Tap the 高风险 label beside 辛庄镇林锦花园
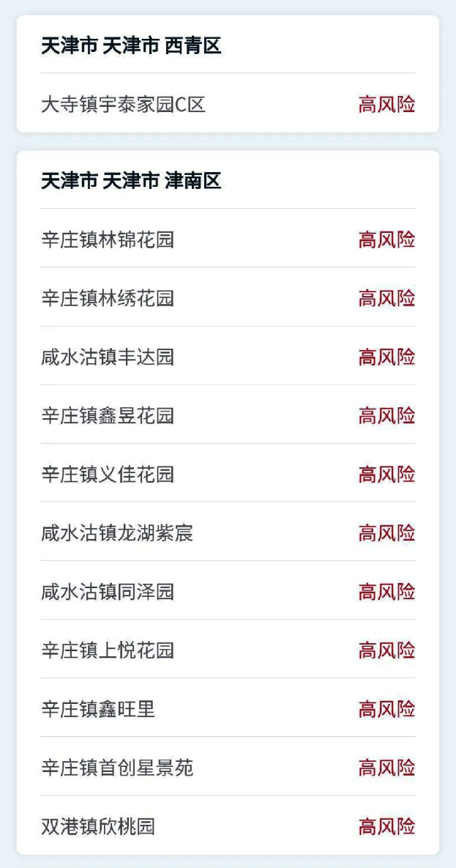The height and width of the screenshot is (868, 456). click(x=386, y=240)
